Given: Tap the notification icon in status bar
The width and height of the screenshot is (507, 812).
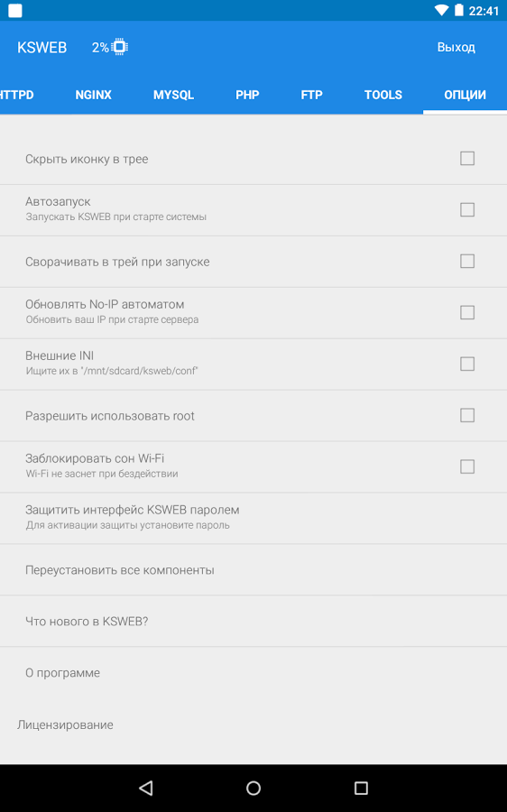Looking at the screenshot, I should pos(15,10).
